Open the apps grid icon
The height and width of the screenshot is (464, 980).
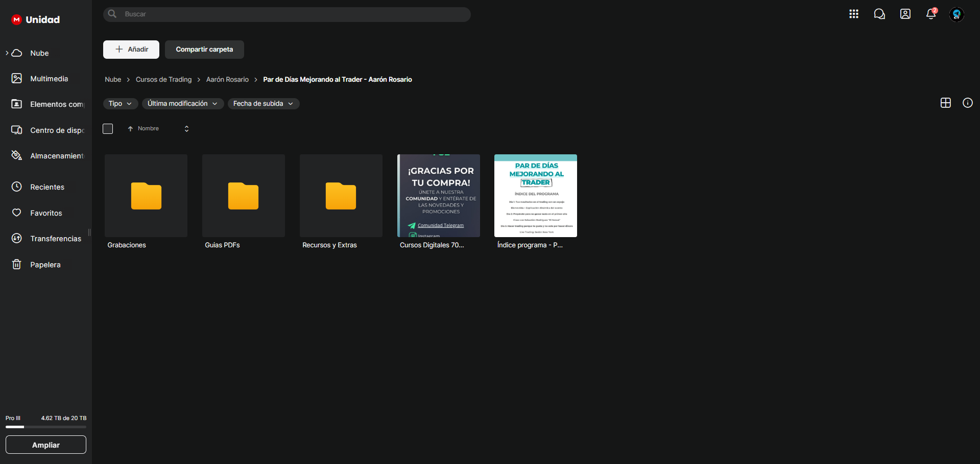[x=853, y=14]
